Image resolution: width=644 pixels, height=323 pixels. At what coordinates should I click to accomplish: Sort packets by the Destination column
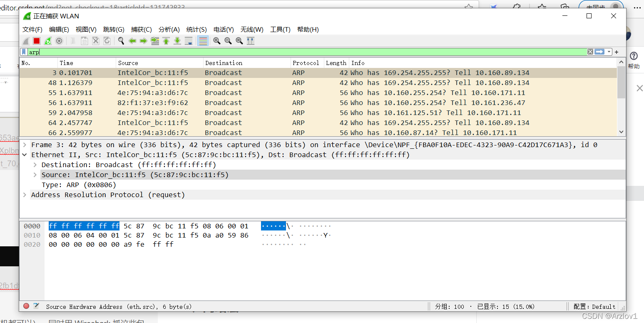[x=247, y=63]
